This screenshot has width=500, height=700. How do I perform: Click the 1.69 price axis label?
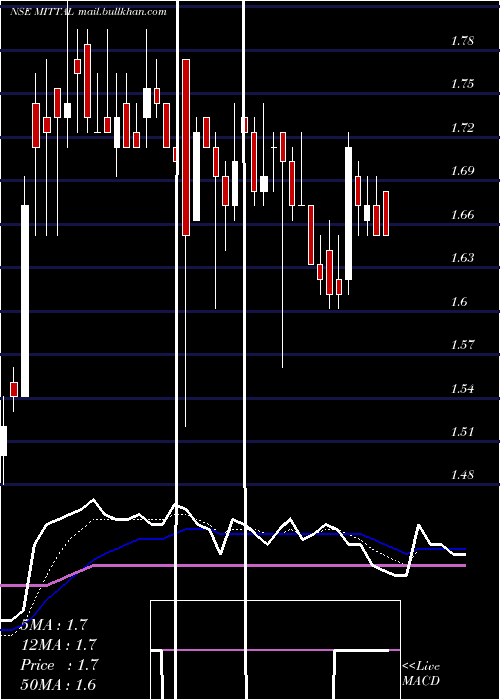pos(462,171)
